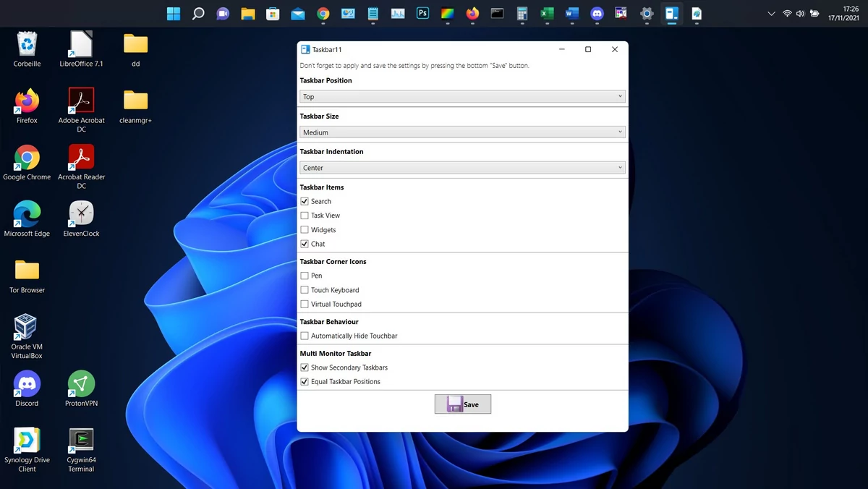Uncheck Equal Taskbar Positions
The image size is (868, 489).
tap(305, 381)
